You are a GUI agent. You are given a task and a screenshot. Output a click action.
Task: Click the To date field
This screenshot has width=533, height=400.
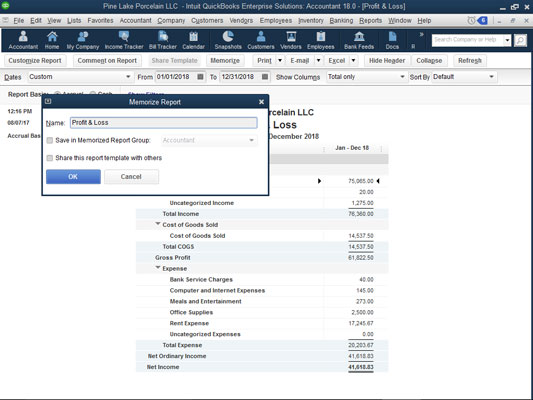coord(240,77)
